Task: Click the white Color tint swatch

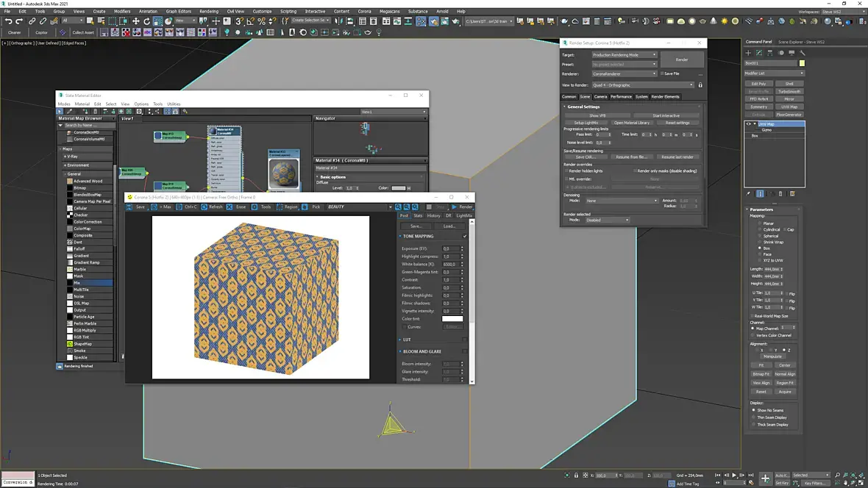Action: pos(452,319)
